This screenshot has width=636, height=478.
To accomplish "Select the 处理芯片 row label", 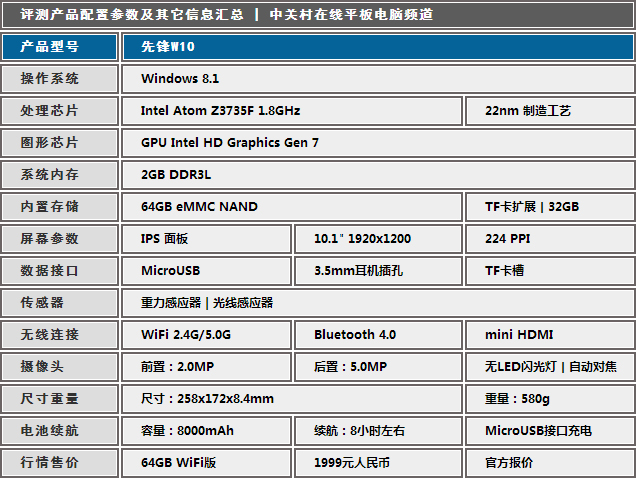I will click(60, 111).
